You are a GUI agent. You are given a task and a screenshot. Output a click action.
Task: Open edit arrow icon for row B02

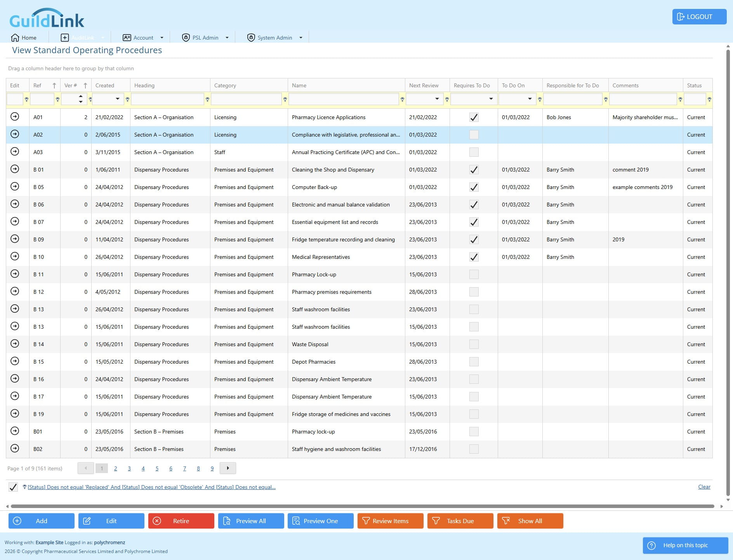15,448
